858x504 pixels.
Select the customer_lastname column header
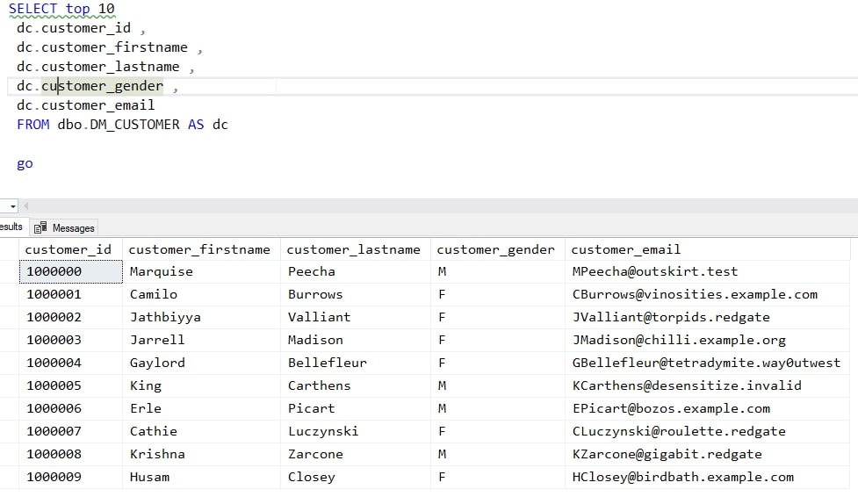[356, 249]
